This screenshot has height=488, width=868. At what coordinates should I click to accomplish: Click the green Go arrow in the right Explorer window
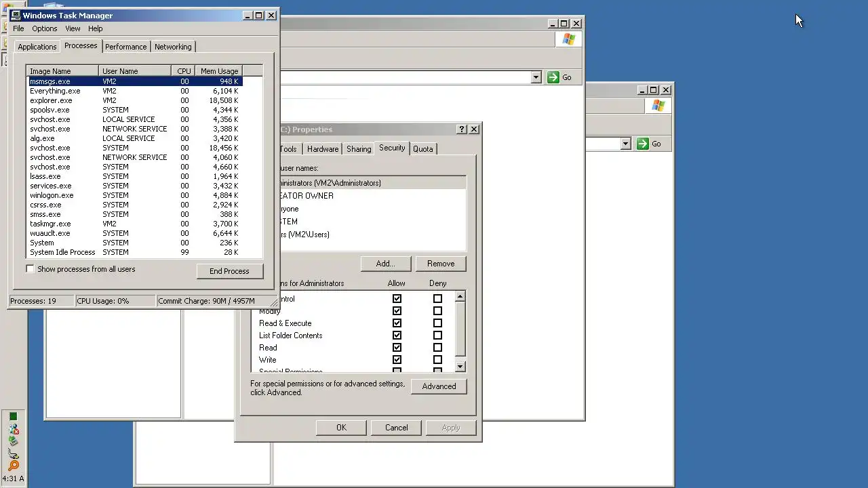[x=643, y=144]
